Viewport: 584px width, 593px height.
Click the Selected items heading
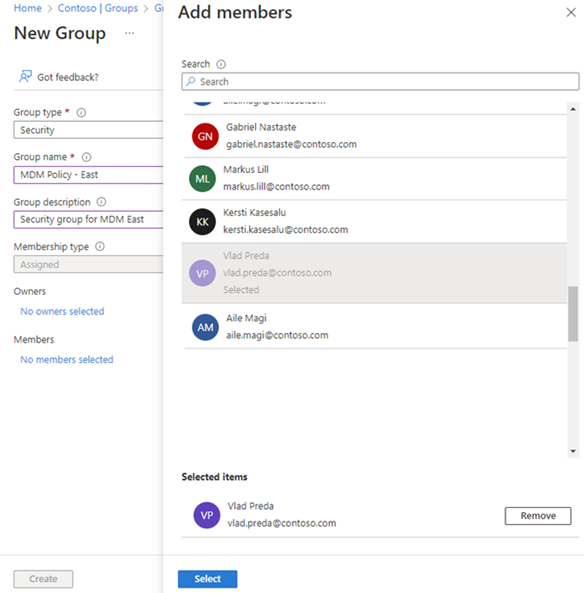214,477
